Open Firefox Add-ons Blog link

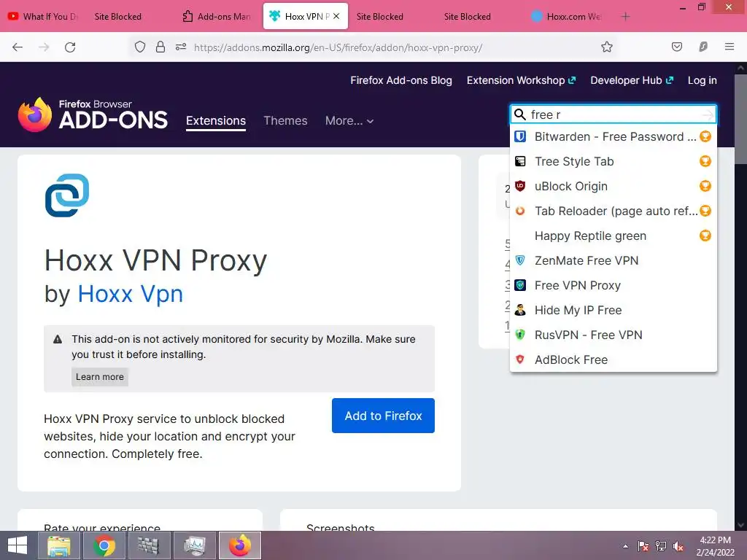[x=401, y=80]
